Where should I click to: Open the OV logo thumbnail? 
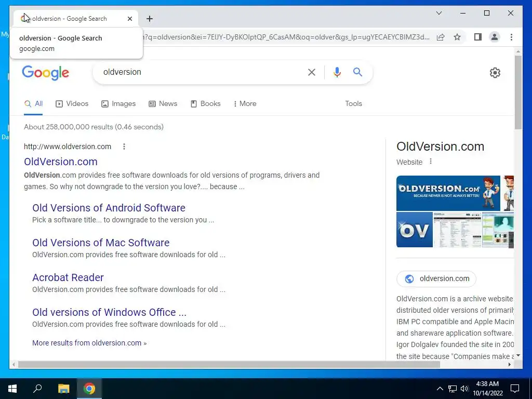pos(414,230)
